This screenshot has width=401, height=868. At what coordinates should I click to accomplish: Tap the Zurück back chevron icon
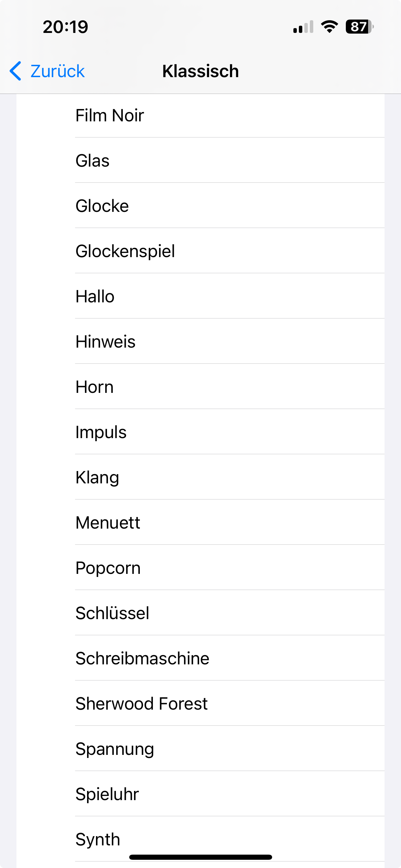pos(16,71)
